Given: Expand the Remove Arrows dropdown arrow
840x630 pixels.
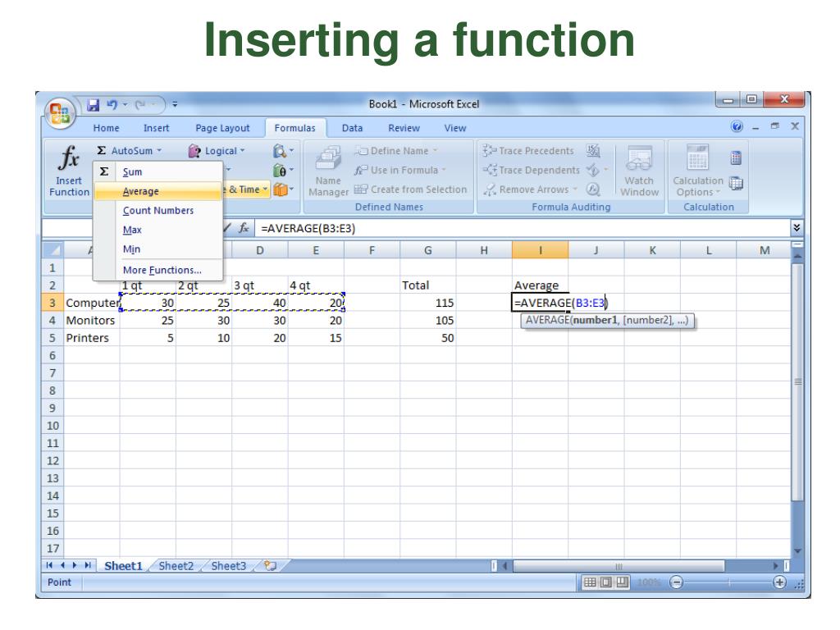Looking at the screenshot, I should (575, 189).
